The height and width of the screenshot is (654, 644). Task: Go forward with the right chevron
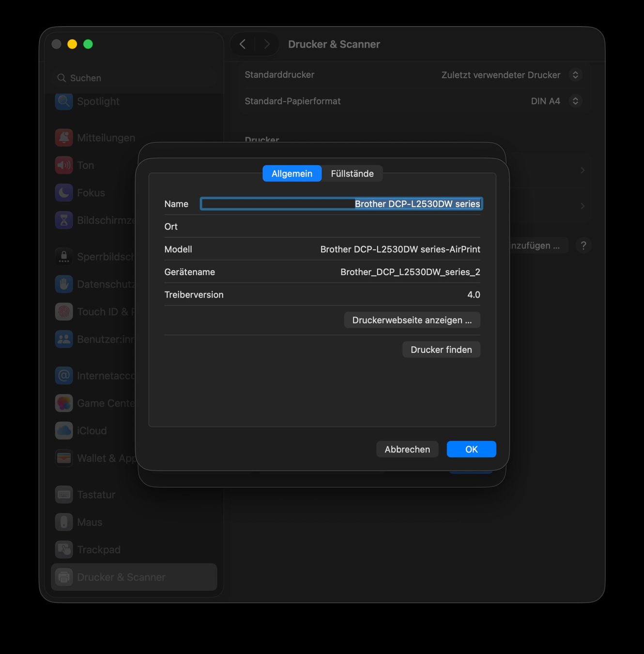coord(267,44)
